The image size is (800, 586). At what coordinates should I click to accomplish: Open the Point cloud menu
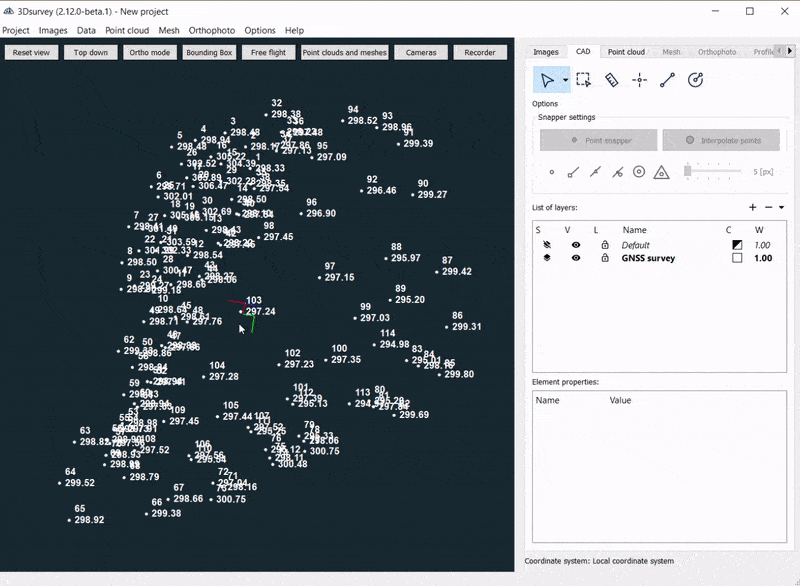[127, 31]
